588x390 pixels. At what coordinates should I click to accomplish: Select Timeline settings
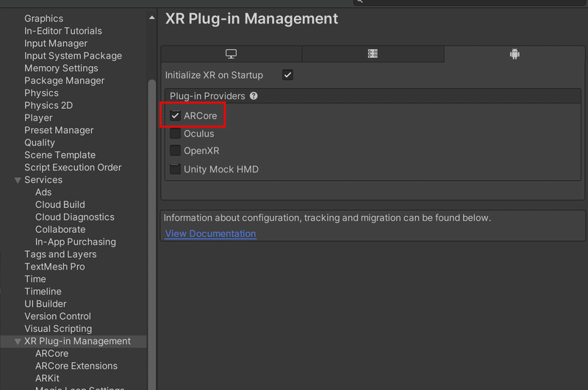point(43,291)
